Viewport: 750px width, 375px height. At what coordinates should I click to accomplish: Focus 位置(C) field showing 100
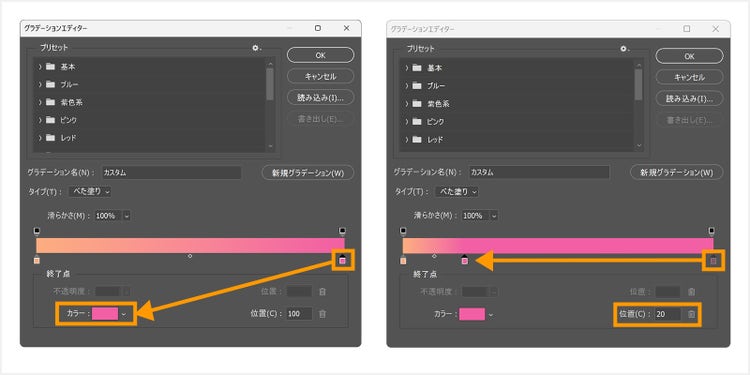click(299, 314)
